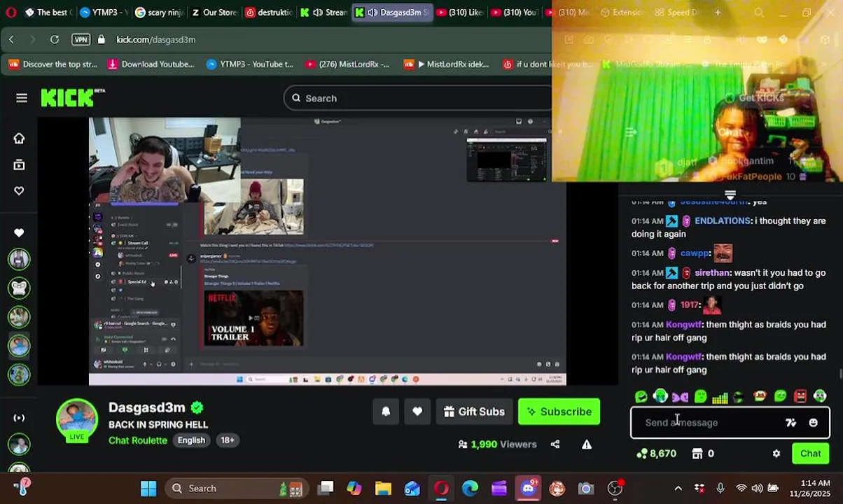Subscribe to Dasgasd3m channel
The image size is (843, 504).
pos(559,412)
